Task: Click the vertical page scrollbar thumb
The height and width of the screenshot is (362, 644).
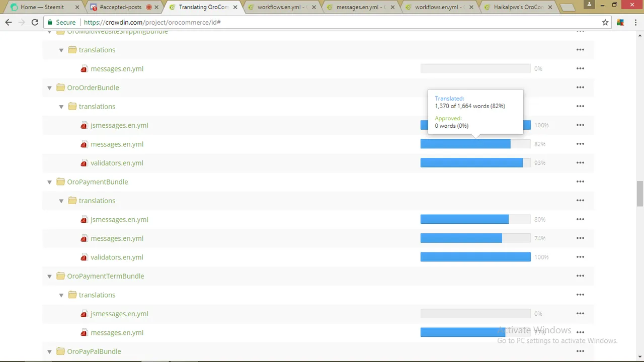Action: pos(640,194)
